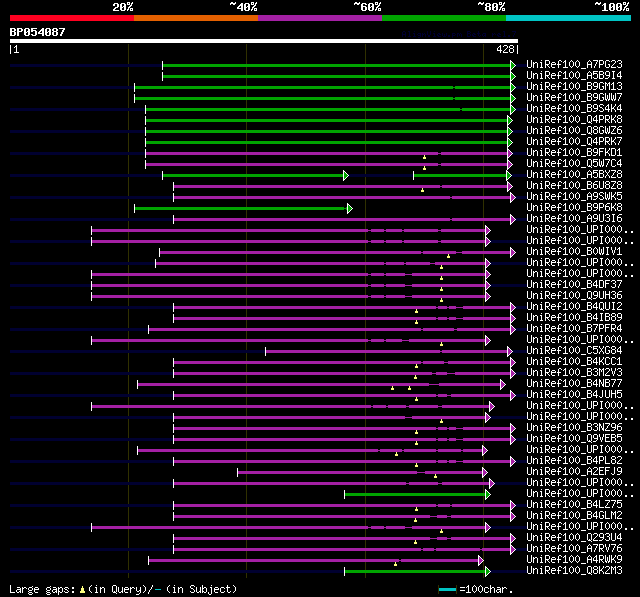Open hit UniRef100_B7PFR4
This screenshot has height=597, width=640.
574,329
